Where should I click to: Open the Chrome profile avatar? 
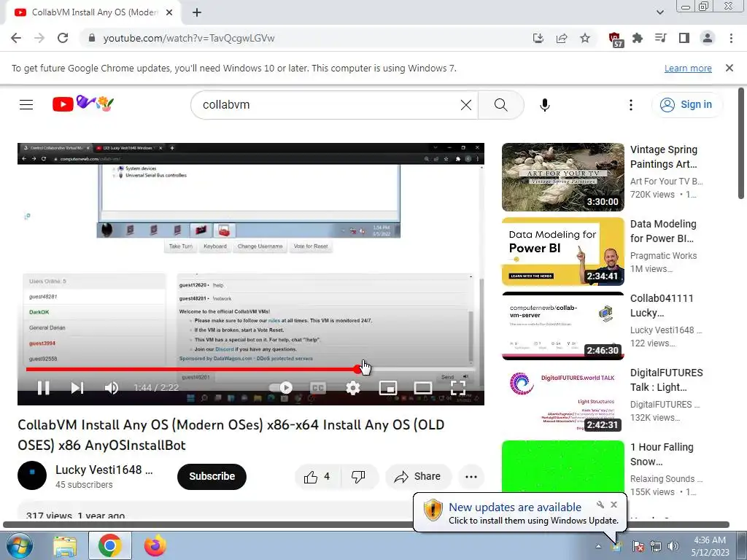708,38
